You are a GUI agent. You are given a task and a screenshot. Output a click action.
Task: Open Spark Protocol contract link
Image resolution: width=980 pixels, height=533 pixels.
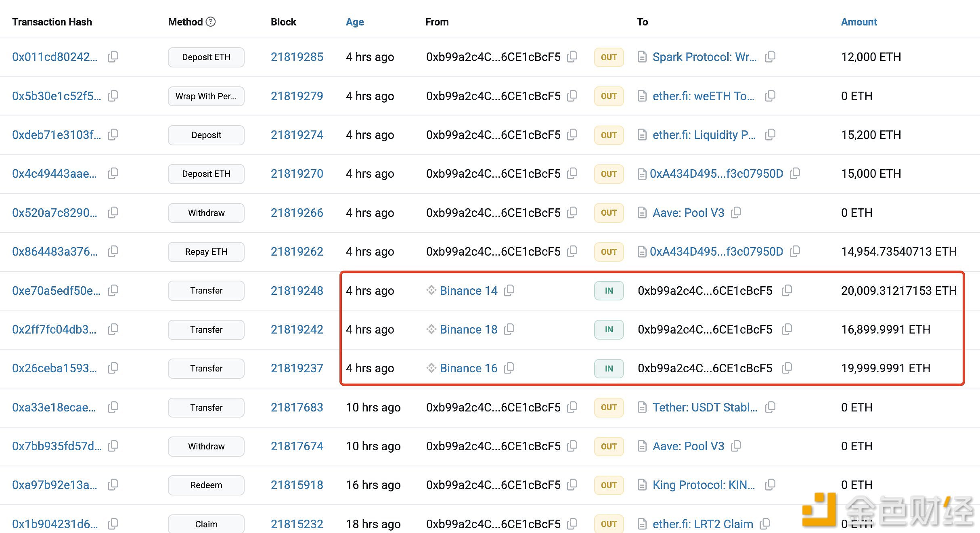(705, 57)
